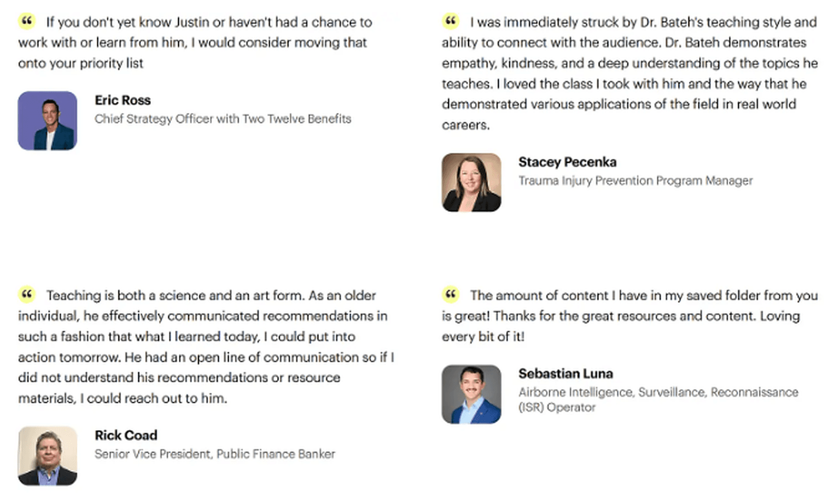Screen dimensions: 840x504
Task: Click the quote icon of Sebastian Luna's testimonial
Action: 450,295
